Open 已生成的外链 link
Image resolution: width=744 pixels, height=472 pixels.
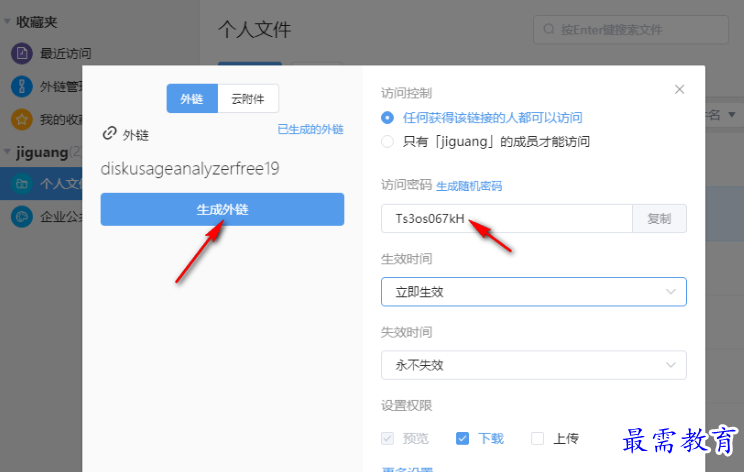click(310, 130)
